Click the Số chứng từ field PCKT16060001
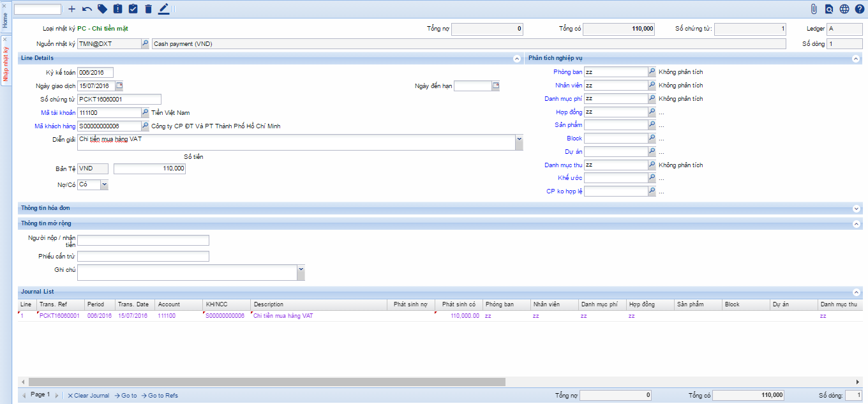Image resolution: width=868 pixels, height=404 pixels. point(119,100)
